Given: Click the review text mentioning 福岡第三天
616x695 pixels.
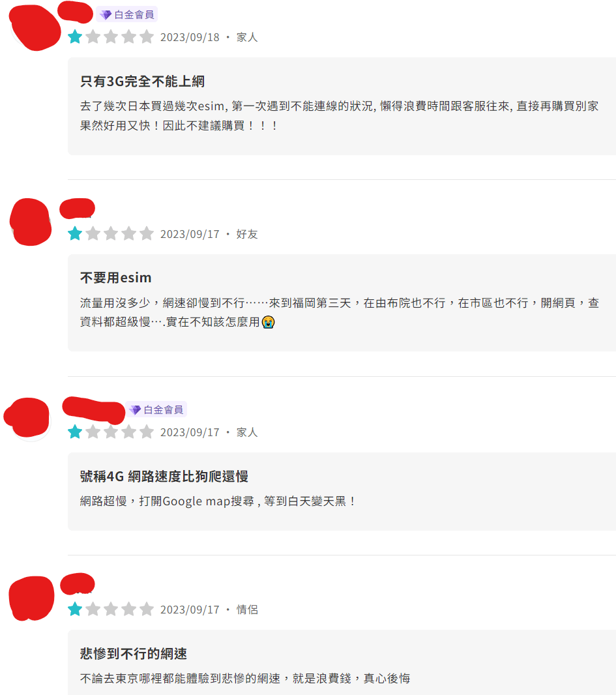Looking at the screenshot, I should point(340,312).
